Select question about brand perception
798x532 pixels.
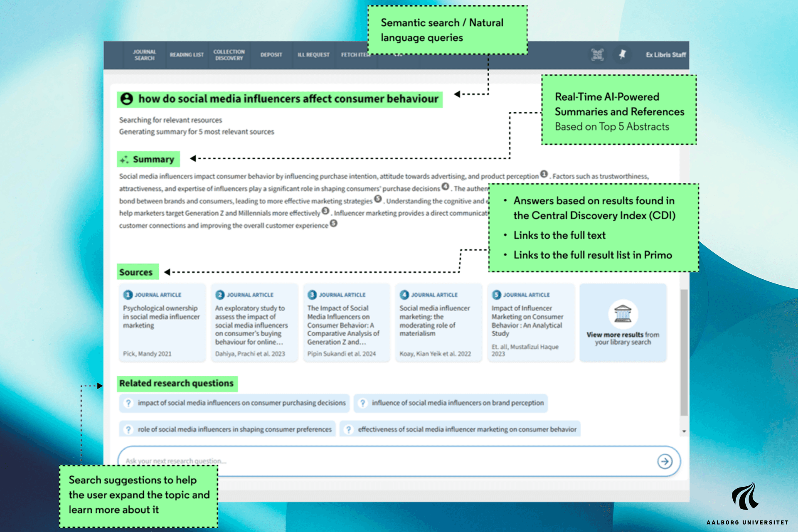(451, 403)
